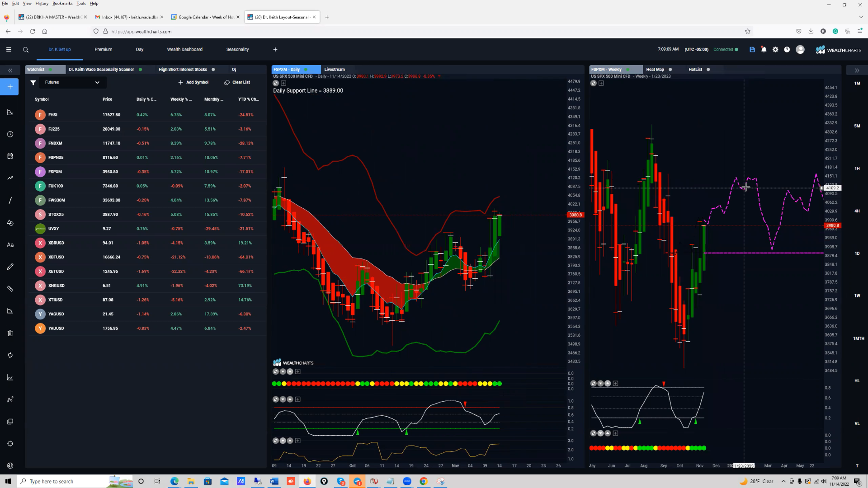Switch to the Day workspace tab
Screen dimensions: 868x488
pos(140,50)
